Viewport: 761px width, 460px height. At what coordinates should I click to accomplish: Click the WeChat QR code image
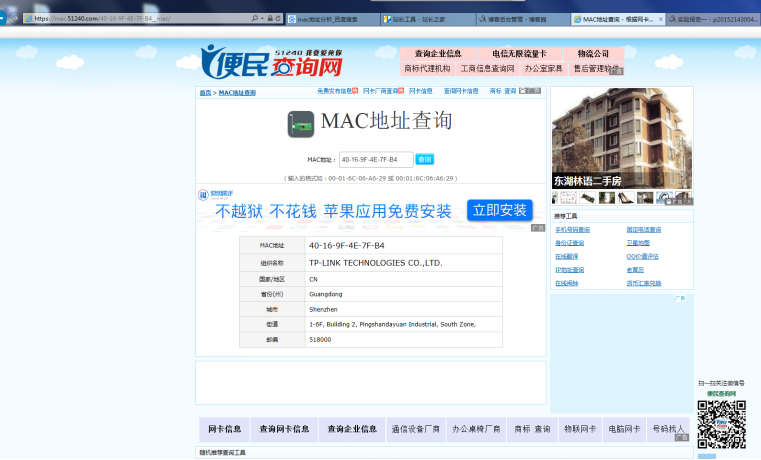tap(721, 425)
